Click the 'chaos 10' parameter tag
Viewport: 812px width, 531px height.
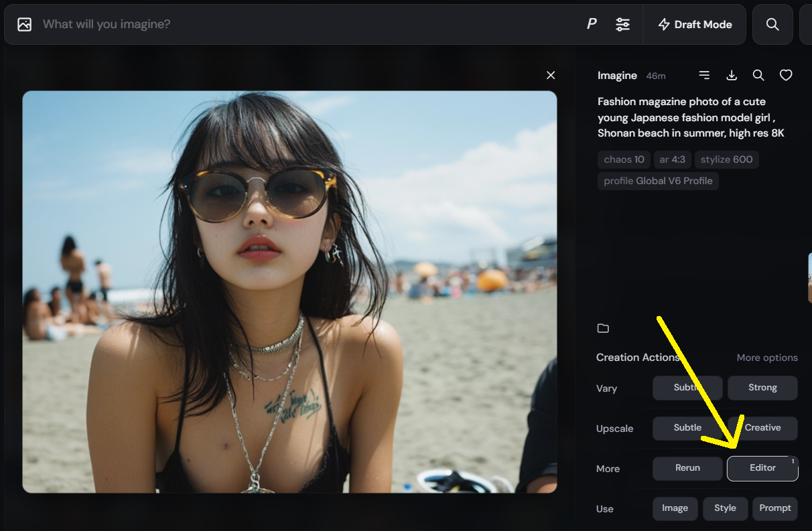[x=624, y=159]
